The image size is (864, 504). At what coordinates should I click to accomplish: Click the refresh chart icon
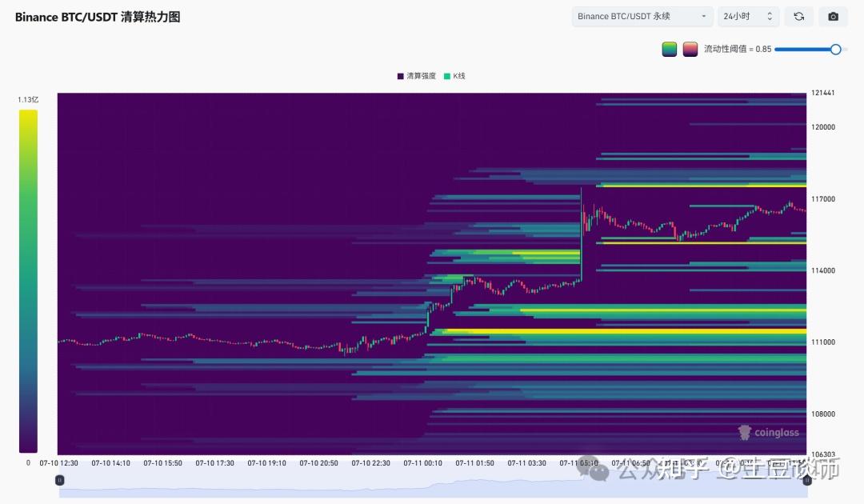click(798, 17)
